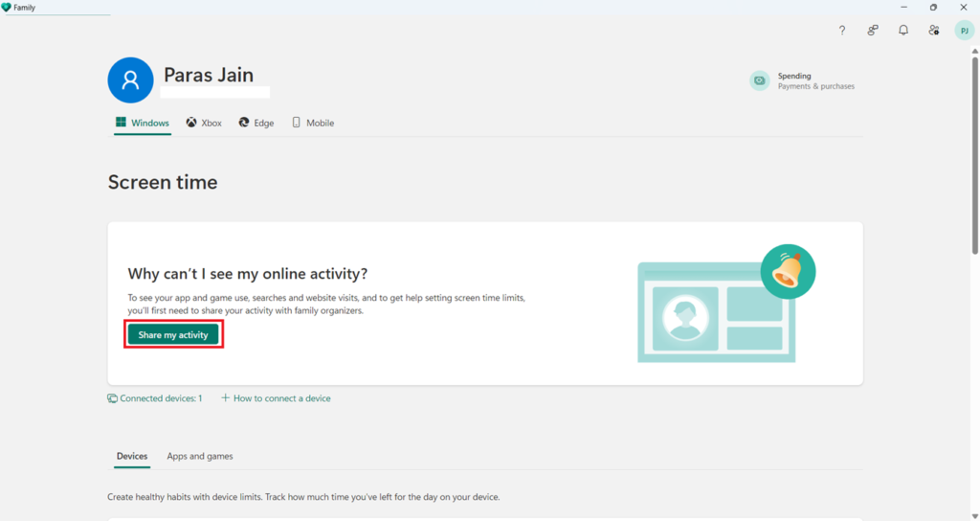Viewport: 980px width, 521px height.
Task: Open Spending Payments & purchases link
Action: [x=803, y=80]
